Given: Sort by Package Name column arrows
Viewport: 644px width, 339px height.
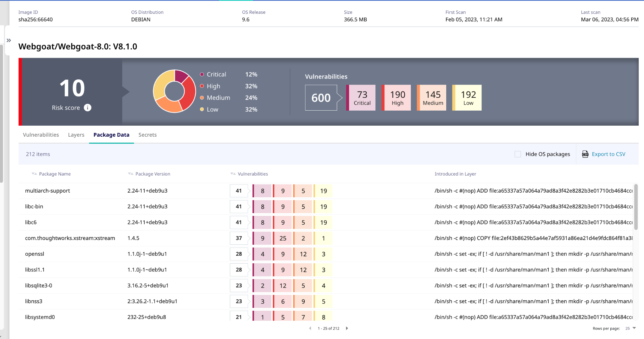Looking at the screenshot, I should tap(34, 174).
